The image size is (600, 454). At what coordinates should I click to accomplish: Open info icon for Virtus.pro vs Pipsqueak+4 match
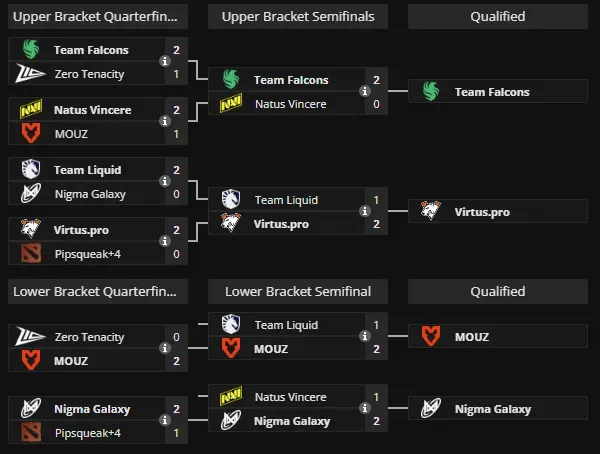[165, 242]
